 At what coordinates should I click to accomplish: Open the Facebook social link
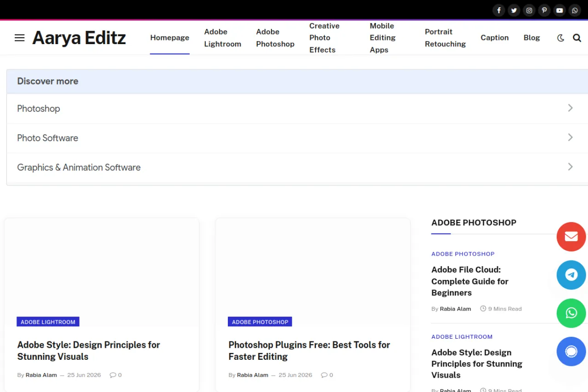(x=498, y=11)
